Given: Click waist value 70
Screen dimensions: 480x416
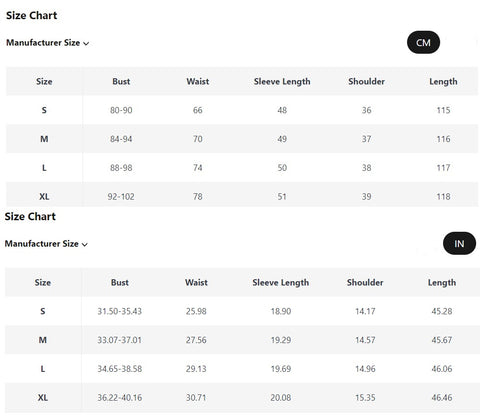Looking at the screenshot, I should tap(198, 139).
